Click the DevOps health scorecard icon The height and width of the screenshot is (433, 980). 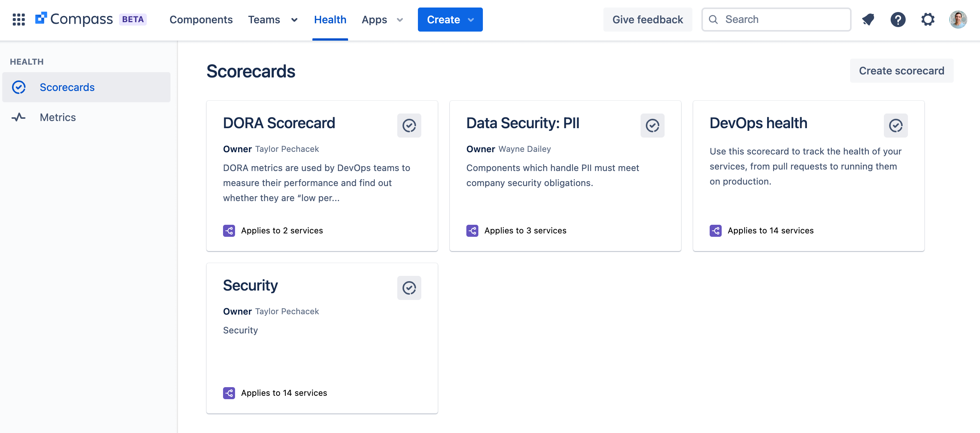point(896,126)
